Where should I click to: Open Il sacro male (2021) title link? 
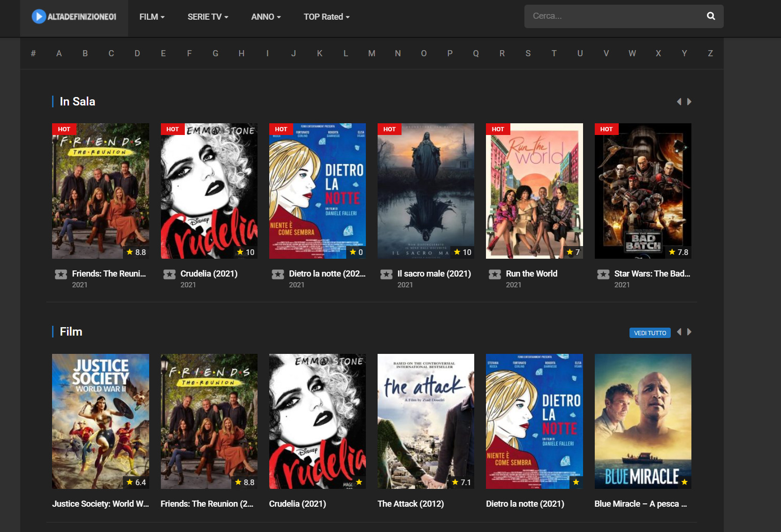434,274
